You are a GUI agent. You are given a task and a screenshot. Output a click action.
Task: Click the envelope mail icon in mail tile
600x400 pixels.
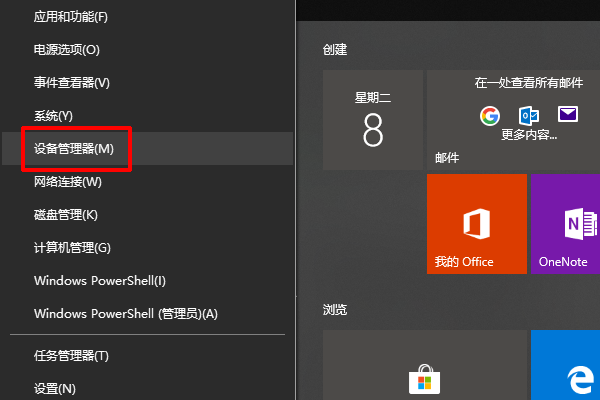coord(569,115)
